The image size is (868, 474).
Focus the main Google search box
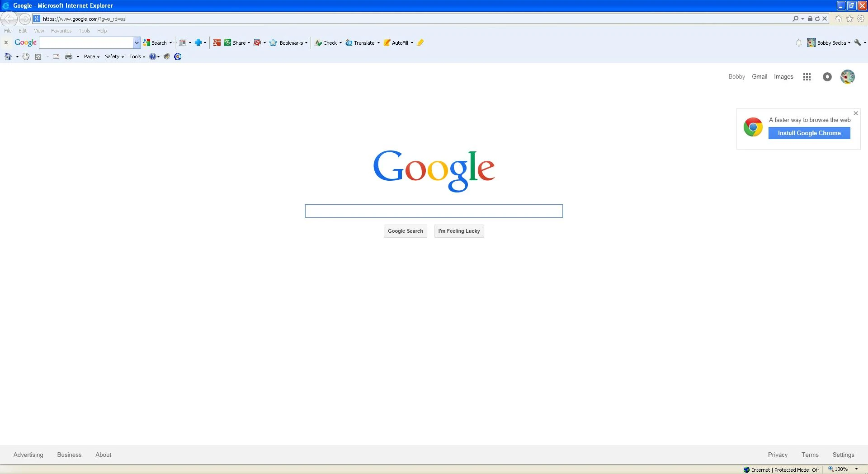[434, 211]
